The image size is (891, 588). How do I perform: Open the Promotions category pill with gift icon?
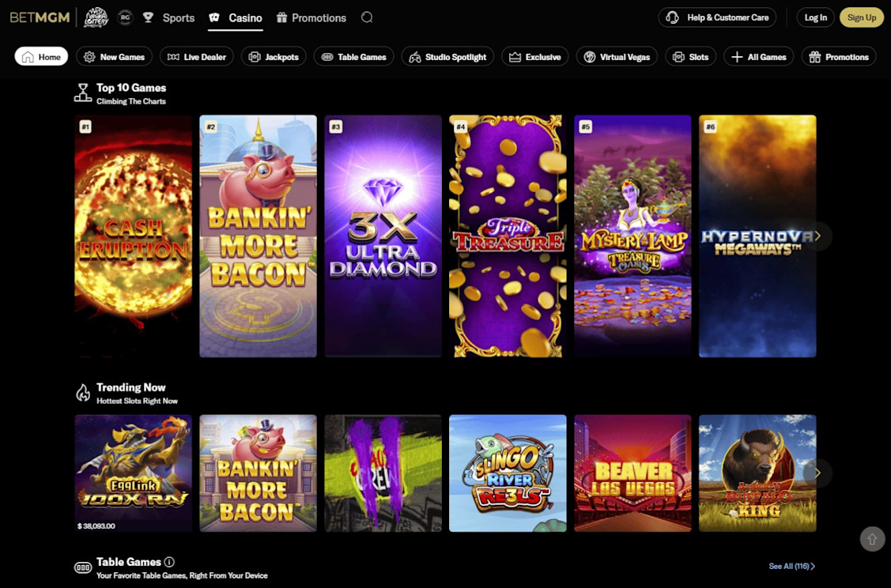coord(839,57)
